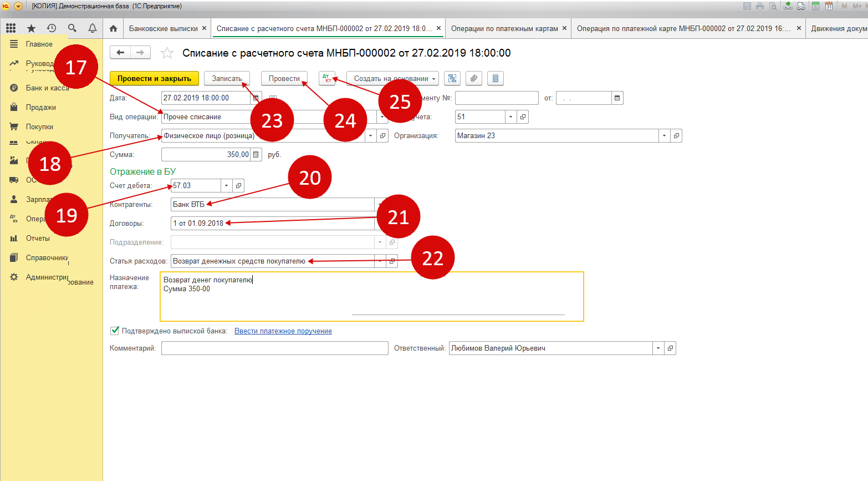Screen dimensions: 868x481
Task: Switch to 'Банковские выписки' tab
Action: (163, 28)
